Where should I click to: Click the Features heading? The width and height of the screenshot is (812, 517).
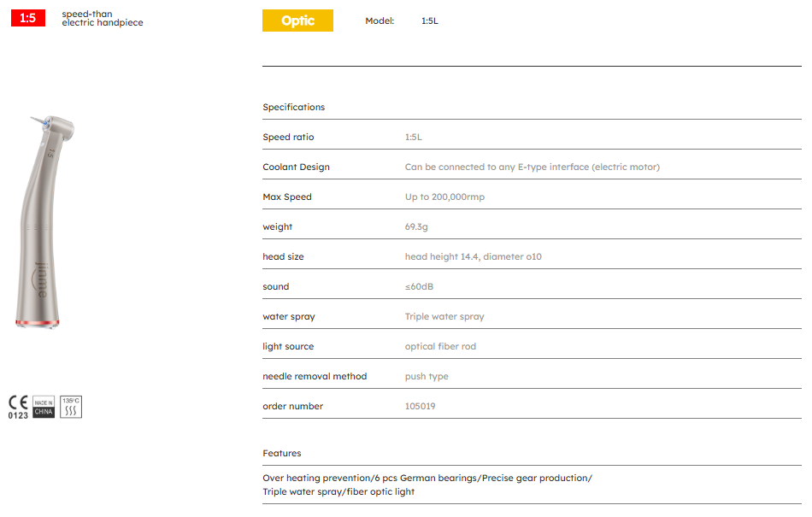pos(281,453)
